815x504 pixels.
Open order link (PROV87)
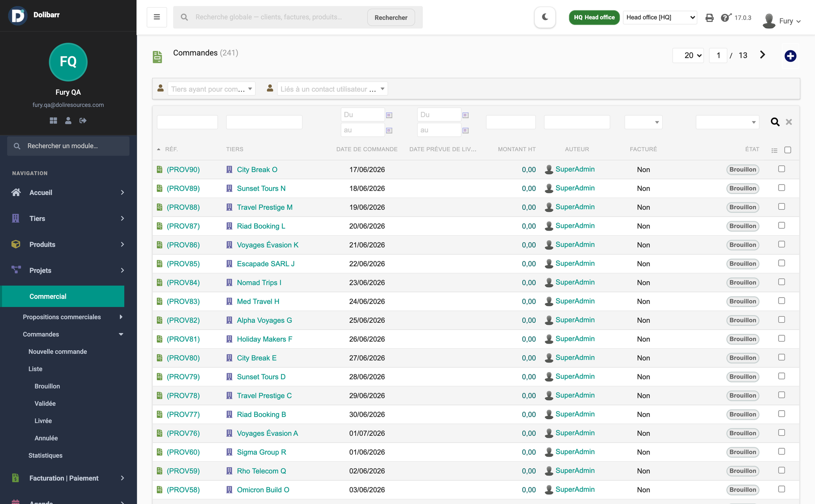[183, 226]
